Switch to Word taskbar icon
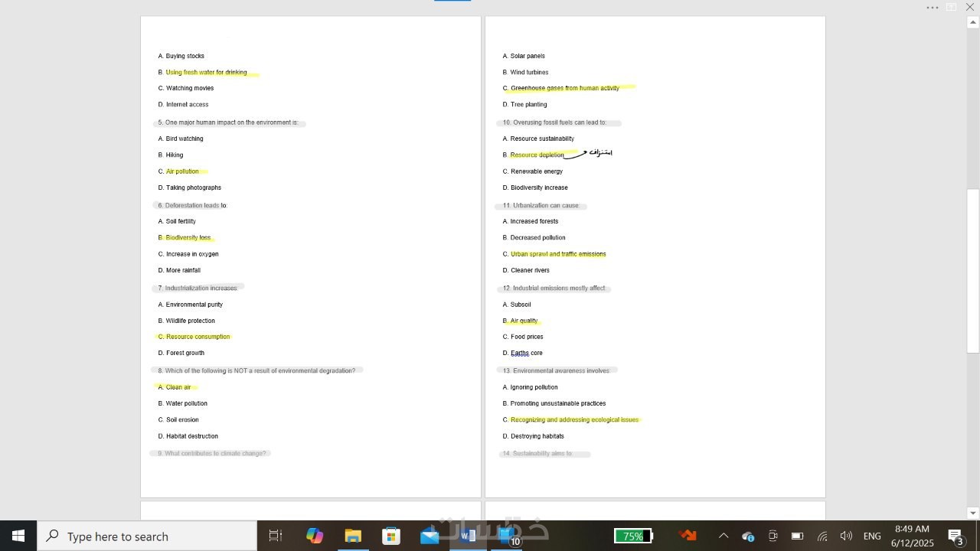Image resolution: width=980 pixels, height=551 pixels. click(468, 536)
